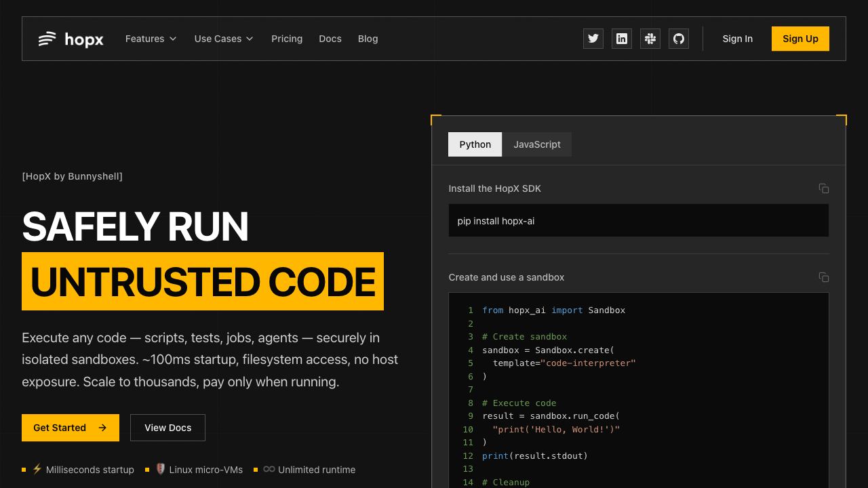Open the Blog nav link
This screenshot has height=488, width=868.
point(368,39)
